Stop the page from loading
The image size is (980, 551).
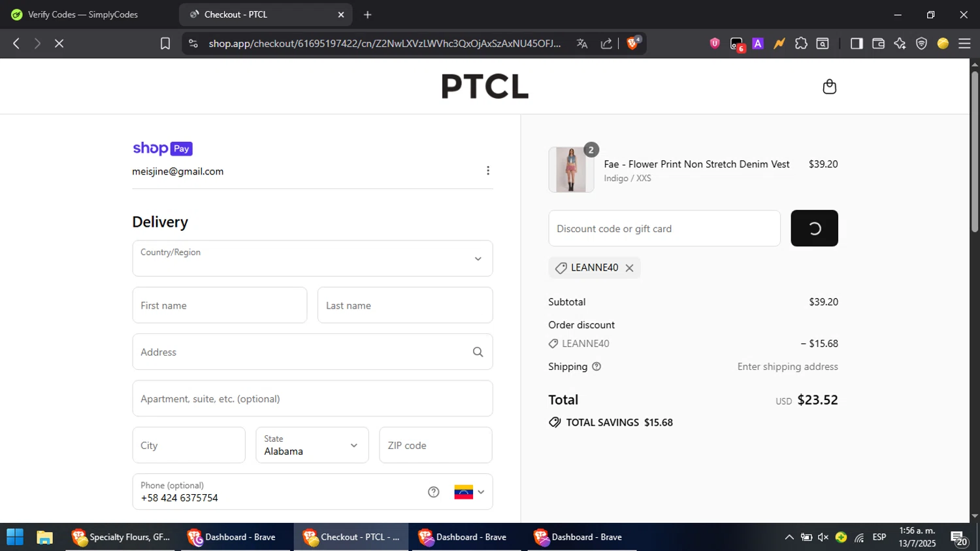tap(59, 43)
